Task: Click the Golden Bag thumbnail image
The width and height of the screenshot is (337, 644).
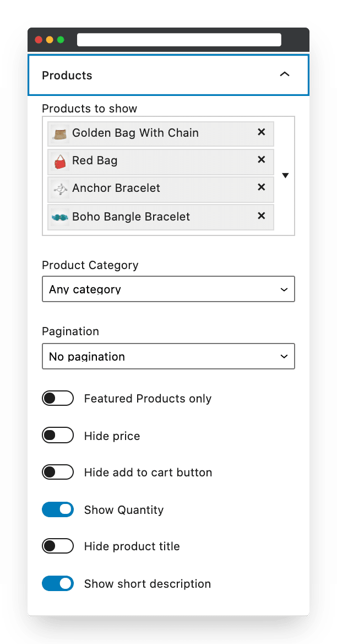Action: (x=60, y=134)
